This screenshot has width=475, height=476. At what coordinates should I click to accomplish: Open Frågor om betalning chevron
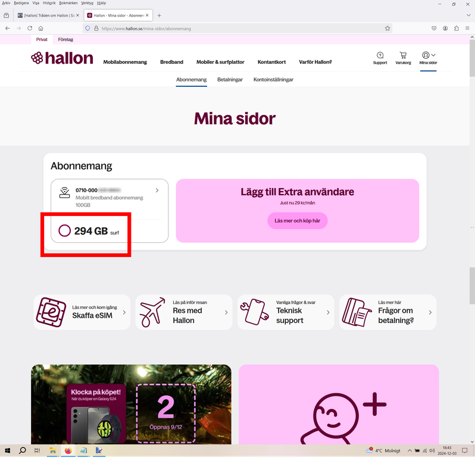(x=430, y=312)
